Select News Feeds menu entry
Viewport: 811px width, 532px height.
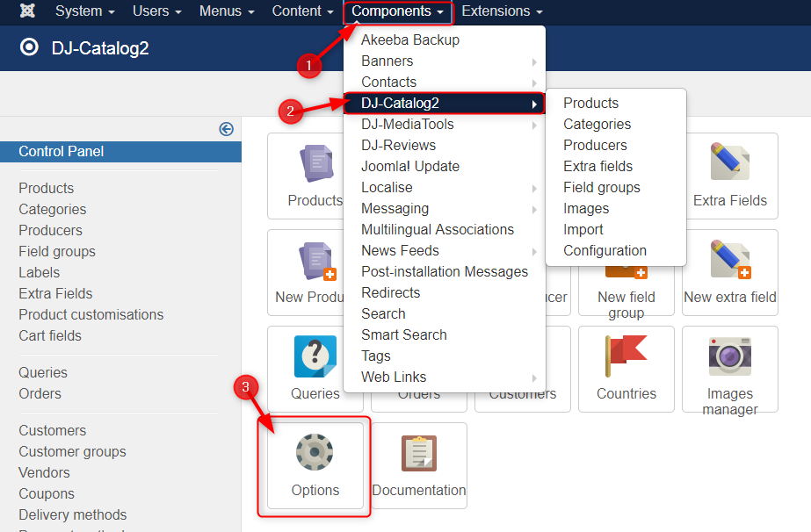[445, 251]
